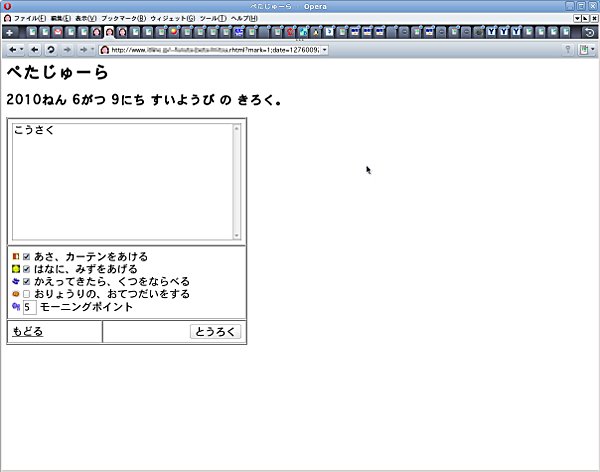Enable おりょうりの、おてつだいをする checkbox
The image size is (600, 472).
pos(27,295)
